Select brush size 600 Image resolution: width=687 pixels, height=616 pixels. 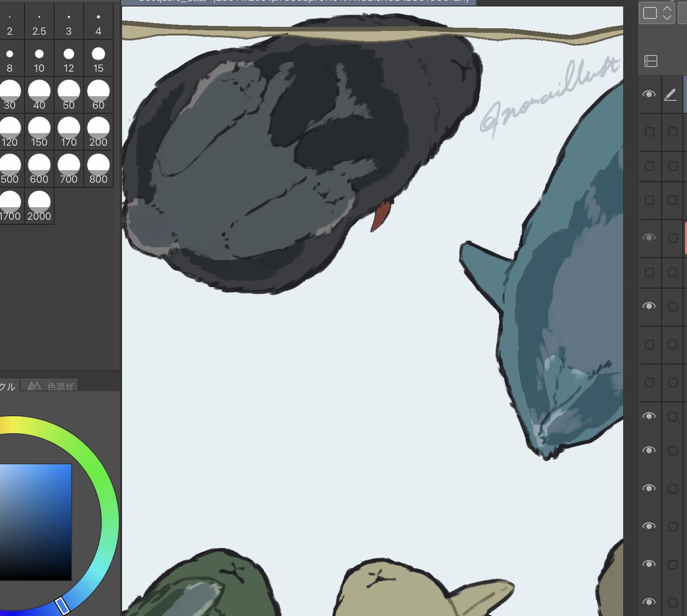coord(39,169)
